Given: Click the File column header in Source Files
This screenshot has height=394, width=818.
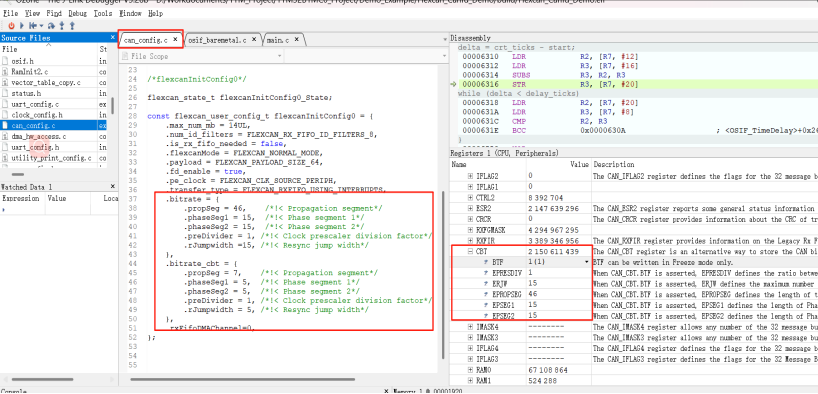Looking at the screenshot, I should [49, 49].
